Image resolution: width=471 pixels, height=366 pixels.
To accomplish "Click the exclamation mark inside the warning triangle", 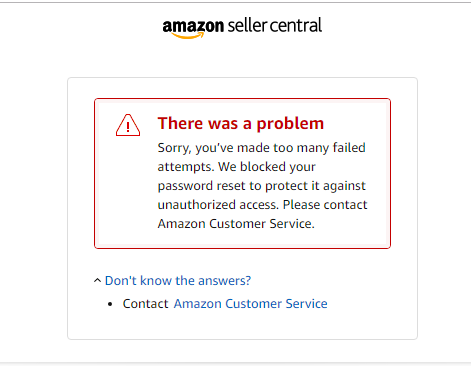I will click(x=128, y=127).
